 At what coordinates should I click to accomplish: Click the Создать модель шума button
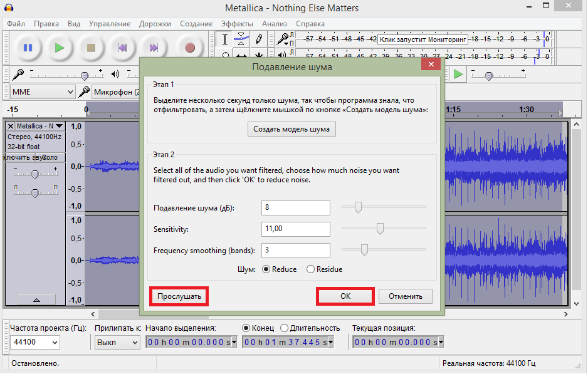[291, 130]
